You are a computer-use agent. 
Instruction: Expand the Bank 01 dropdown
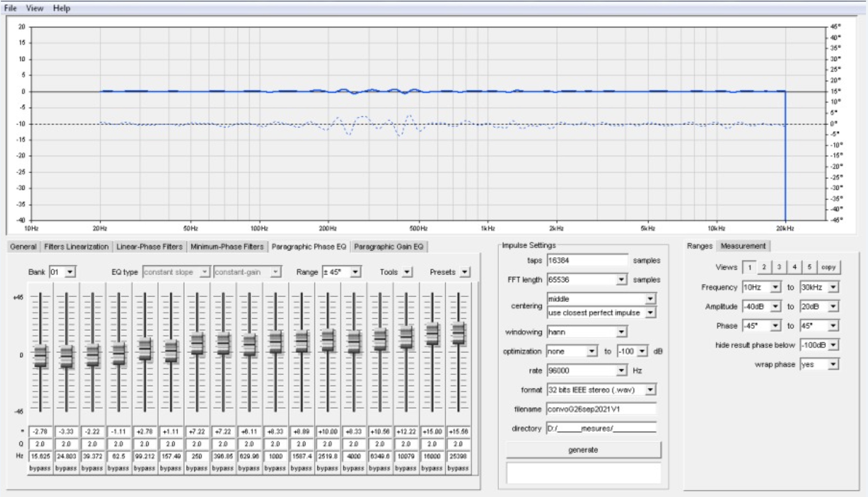(x=70, y=272)
